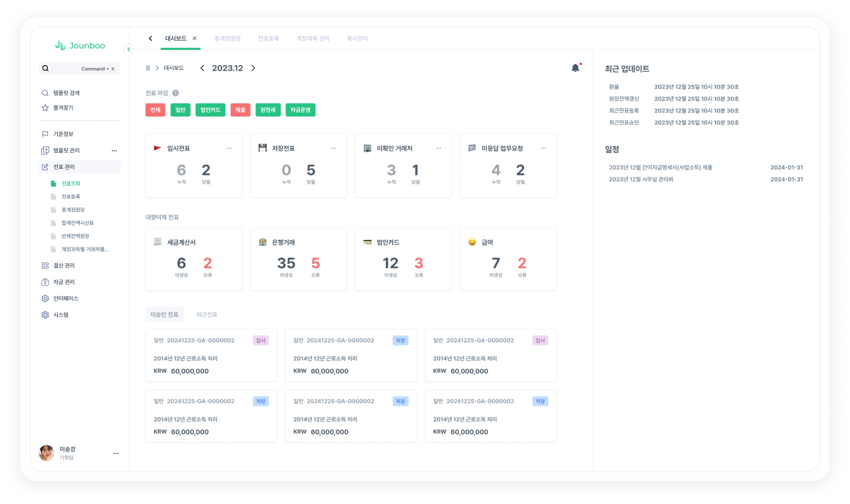Go to next month after 2023.12
Screen dimensions: 850x504
coord(253,68)
